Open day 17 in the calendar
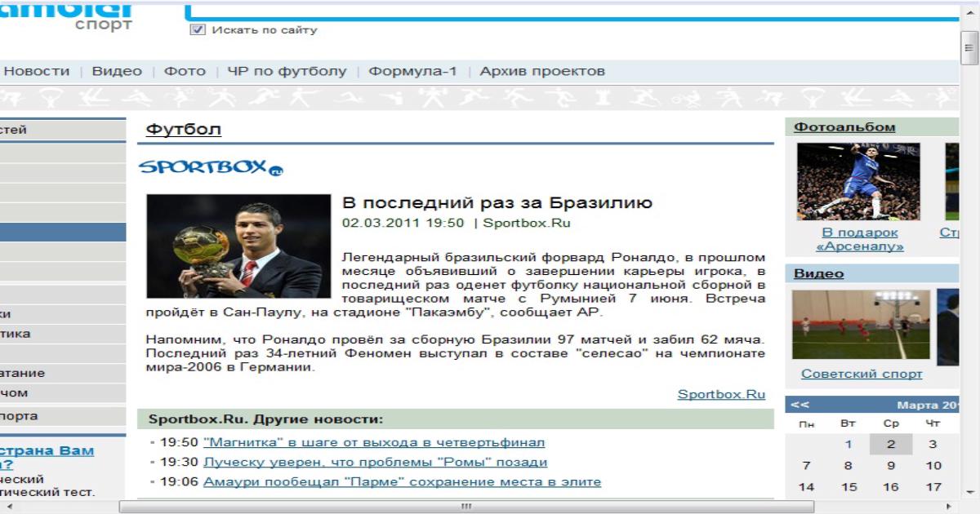The height and width of the screenshot is (514, 980). click(933, 487)
